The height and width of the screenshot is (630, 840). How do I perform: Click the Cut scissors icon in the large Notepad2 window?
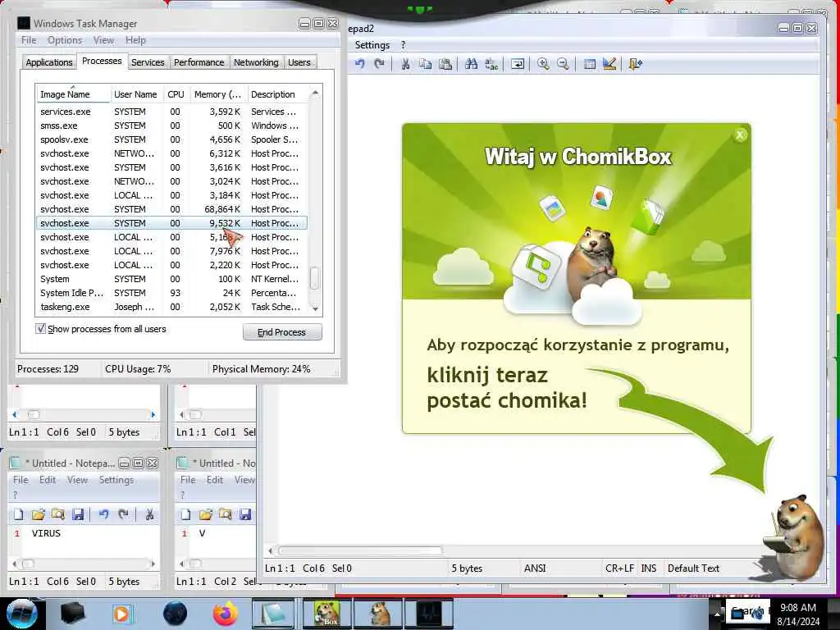click(x=405, y=64)
